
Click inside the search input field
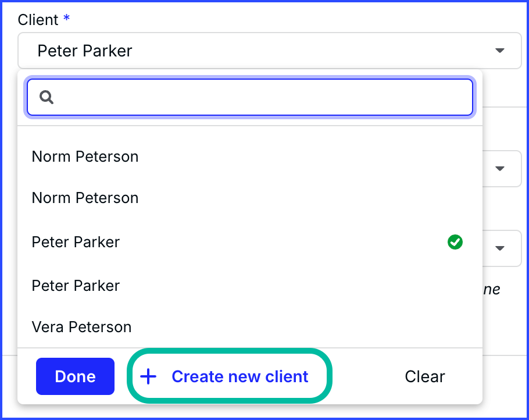250,97
